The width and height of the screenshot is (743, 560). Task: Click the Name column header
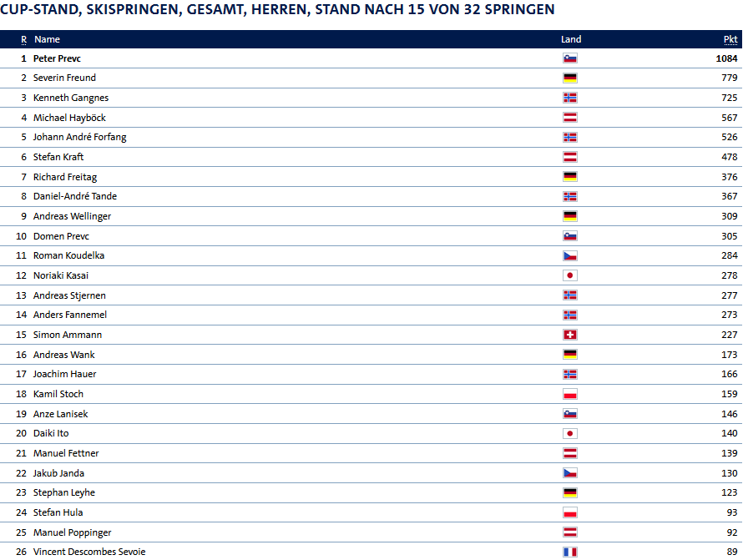click(47, 39)
